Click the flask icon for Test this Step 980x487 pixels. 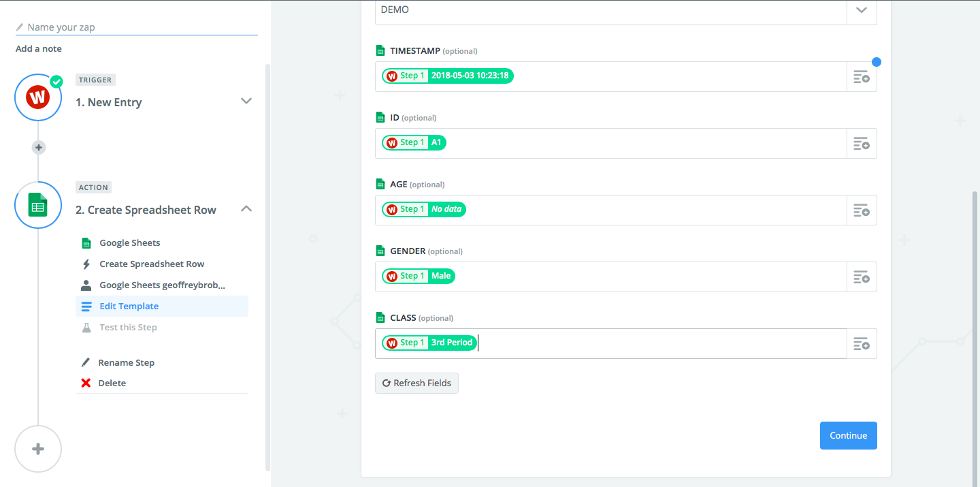click(x=86, y=328)
